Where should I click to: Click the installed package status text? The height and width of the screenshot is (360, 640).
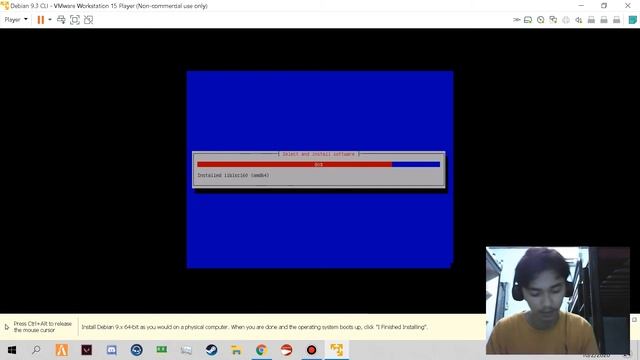(233, 175)
